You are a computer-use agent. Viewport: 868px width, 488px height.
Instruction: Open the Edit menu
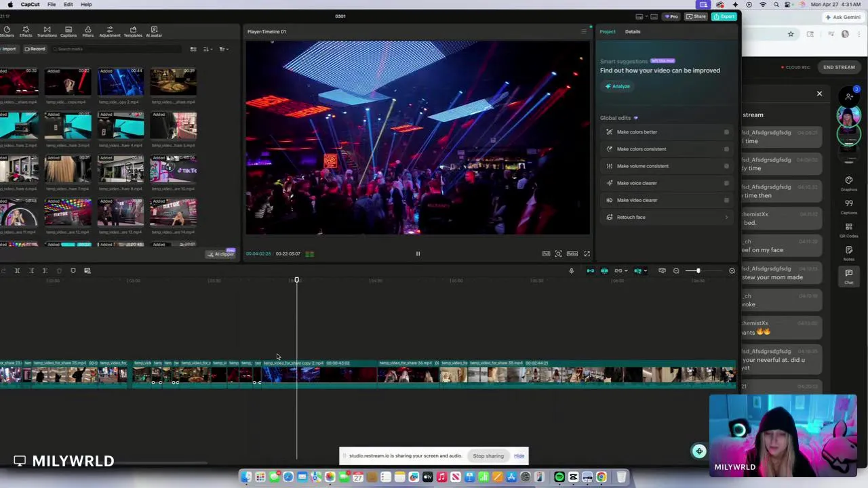point(68,4)
